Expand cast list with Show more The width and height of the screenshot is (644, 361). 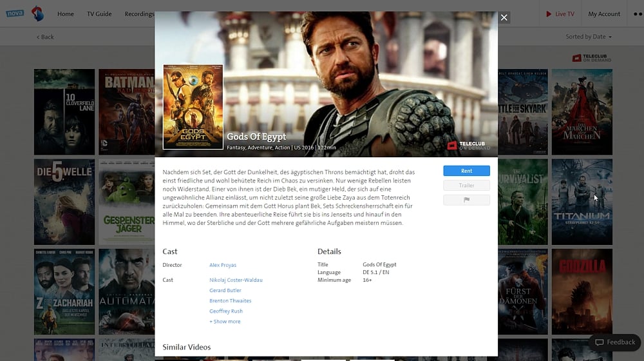coord(225,322)
